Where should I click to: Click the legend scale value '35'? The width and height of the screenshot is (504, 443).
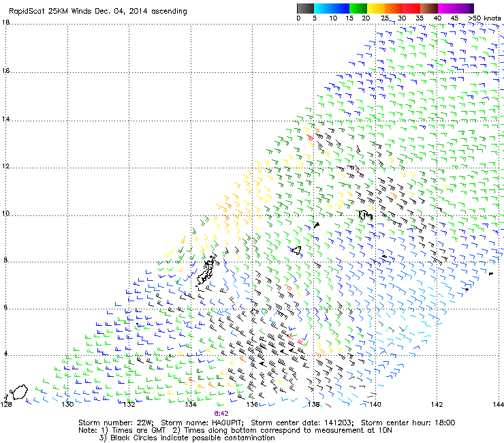point(420,18)
